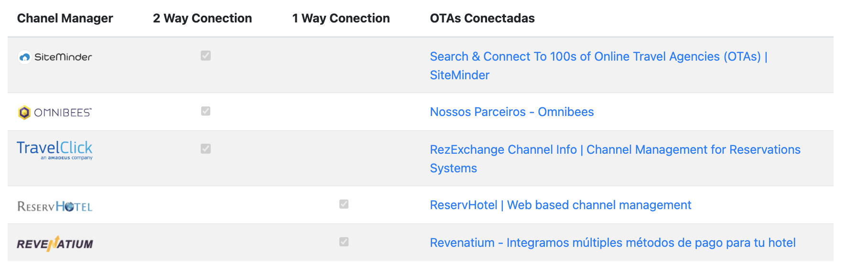Image resolution: width=868 pixels, height=275 pixels.
Task: Toggle ReservHotel 1 Way Conection checkbox
Action: click(x=344, y=204)
